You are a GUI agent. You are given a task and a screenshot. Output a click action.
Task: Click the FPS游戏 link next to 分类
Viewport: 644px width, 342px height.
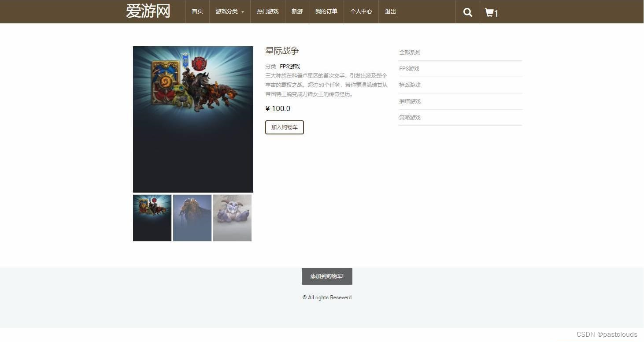tap(290, 66)
